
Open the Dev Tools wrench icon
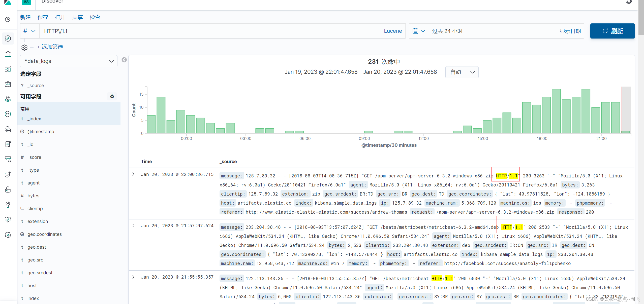pos(8,204)
